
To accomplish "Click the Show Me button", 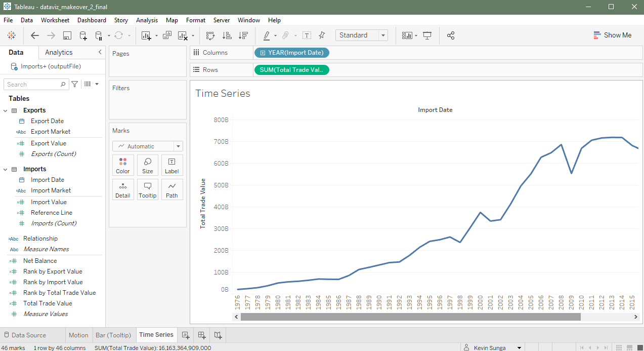I will (612, 35).
